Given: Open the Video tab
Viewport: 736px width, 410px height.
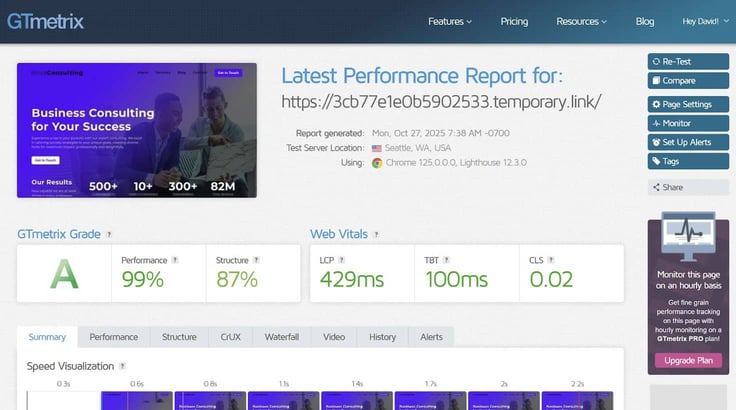Looking at the screenshot, I should tap(334, 337).
